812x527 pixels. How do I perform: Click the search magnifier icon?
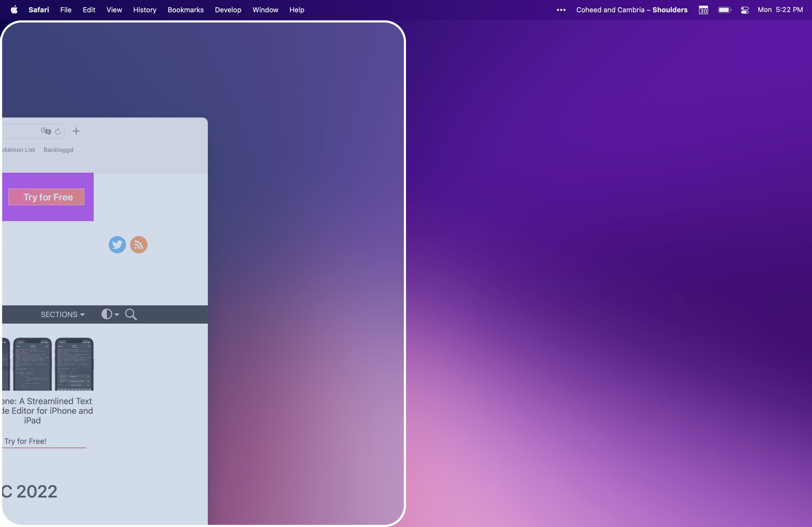click(x=131, y=314)
